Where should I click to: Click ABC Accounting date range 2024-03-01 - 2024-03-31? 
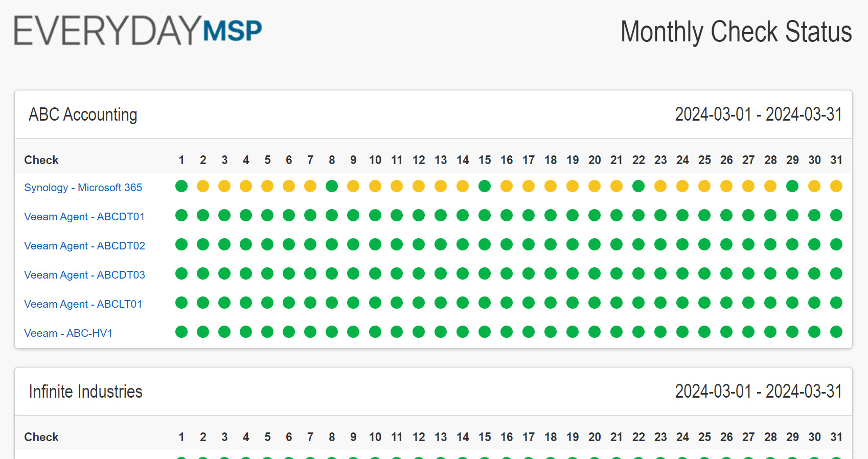click(x=758, y=114)
